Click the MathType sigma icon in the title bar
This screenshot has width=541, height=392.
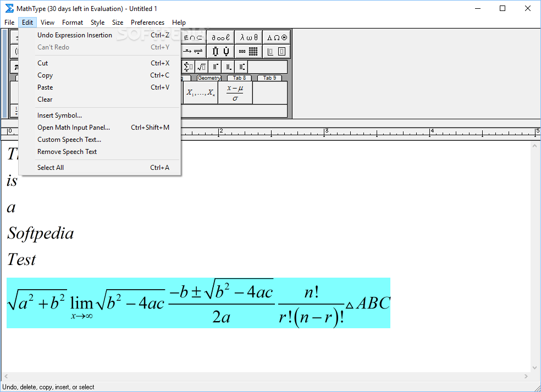9,8
